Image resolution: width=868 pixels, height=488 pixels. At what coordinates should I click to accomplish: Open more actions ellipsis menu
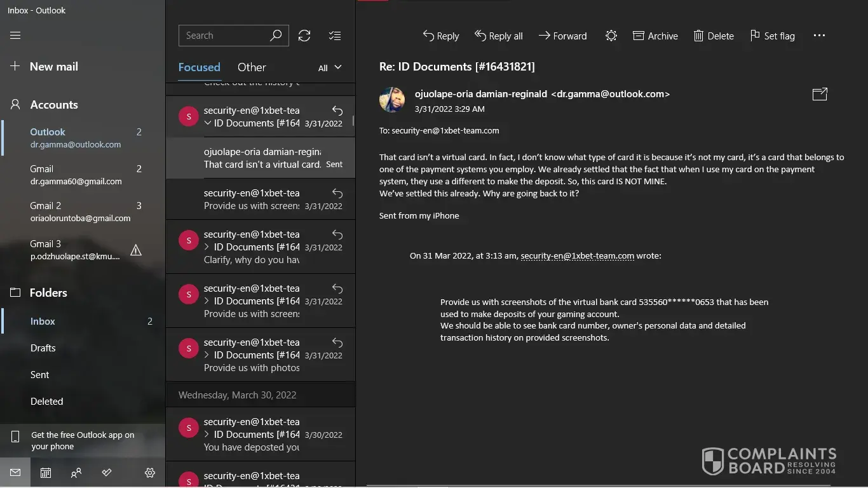819,36
